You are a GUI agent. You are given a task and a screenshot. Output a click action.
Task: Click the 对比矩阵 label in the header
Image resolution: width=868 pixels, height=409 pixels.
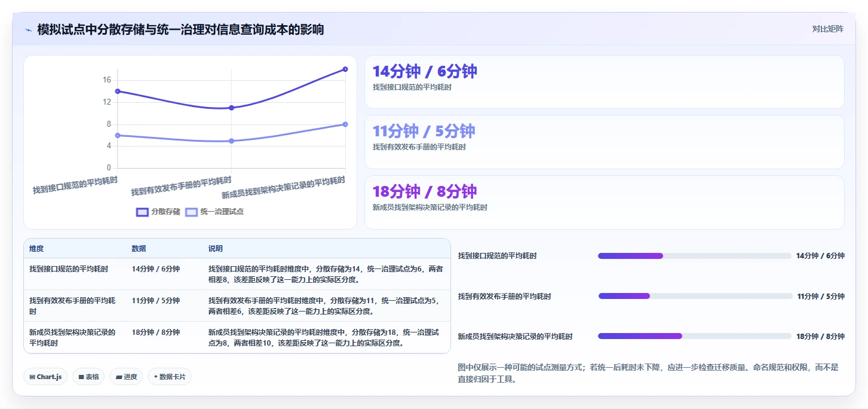coord(827,29)
